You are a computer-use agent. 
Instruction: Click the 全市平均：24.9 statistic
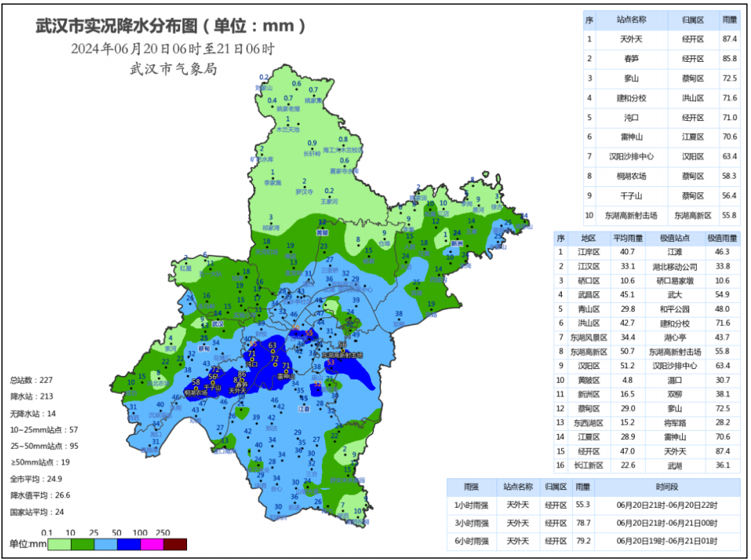36,479
